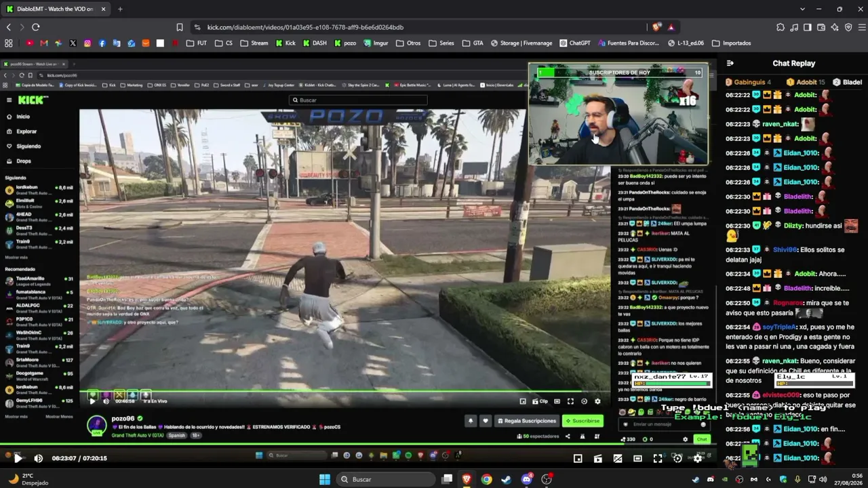Click the Suscribirse button in the stream

coord(583,421)
